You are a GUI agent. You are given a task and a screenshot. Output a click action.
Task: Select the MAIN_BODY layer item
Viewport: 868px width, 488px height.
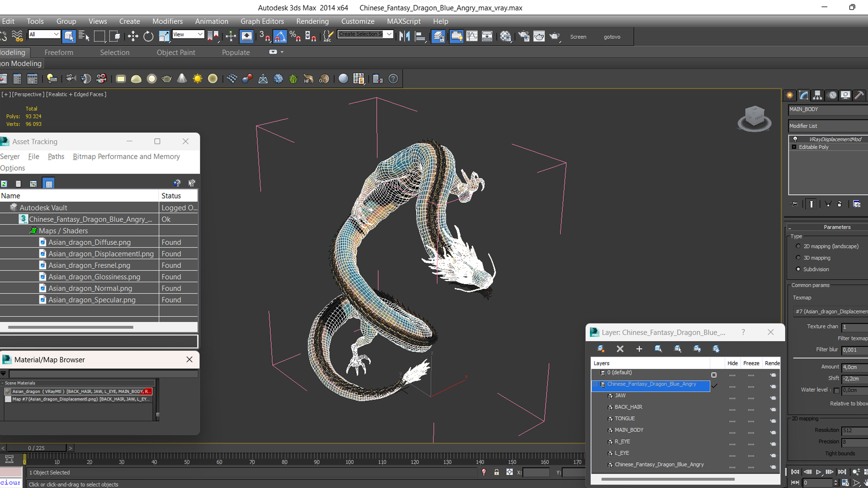[x=628, y=430]
